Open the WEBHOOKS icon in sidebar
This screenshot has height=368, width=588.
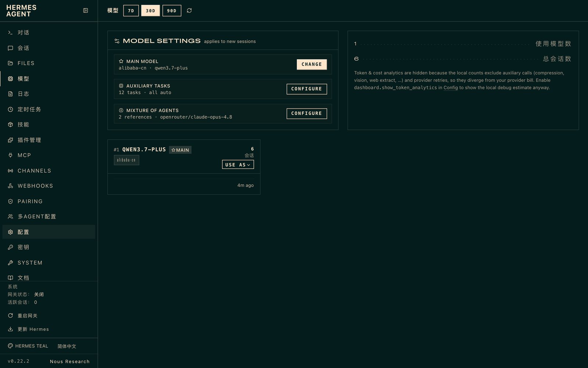[x=10, y=186]
